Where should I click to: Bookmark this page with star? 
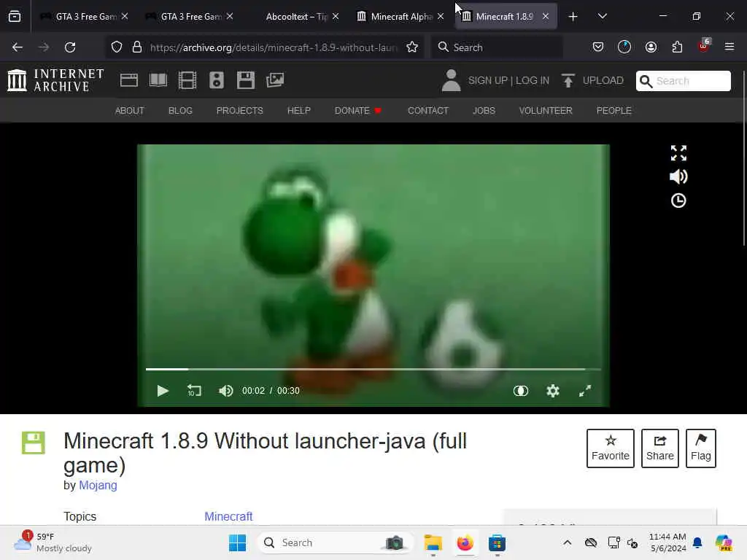pyautogui.click(x=412, y=47)
